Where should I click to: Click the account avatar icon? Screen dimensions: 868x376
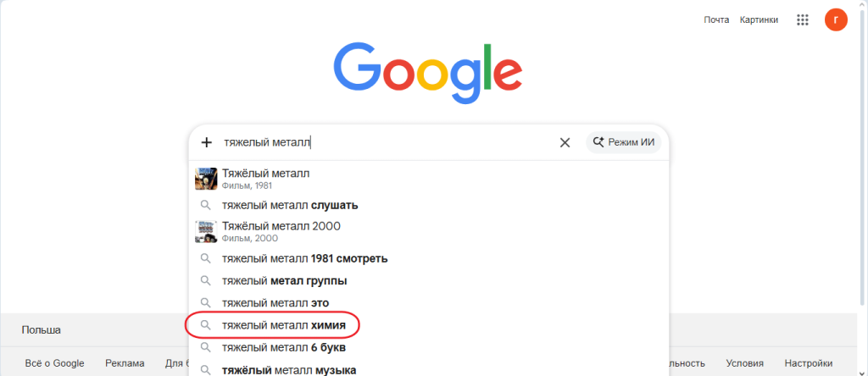tap(836, 20)
